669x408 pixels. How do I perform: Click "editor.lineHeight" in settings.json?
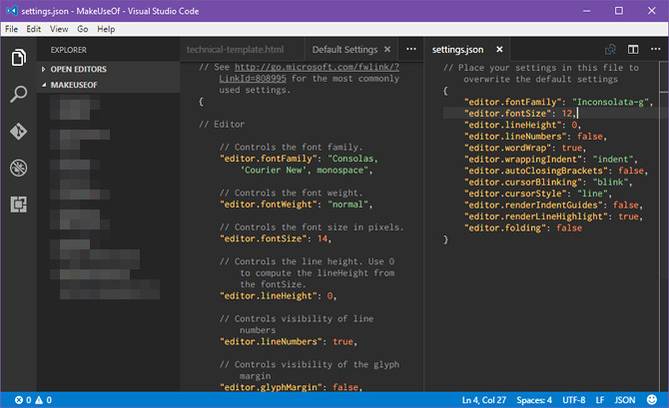tap(512, 125)
